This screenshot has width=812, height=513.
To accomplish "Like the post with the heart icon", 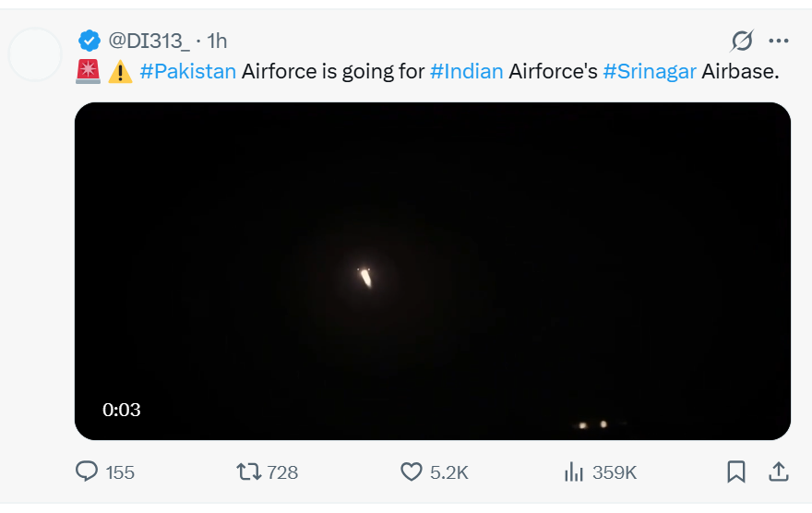I will click(412, 472).
